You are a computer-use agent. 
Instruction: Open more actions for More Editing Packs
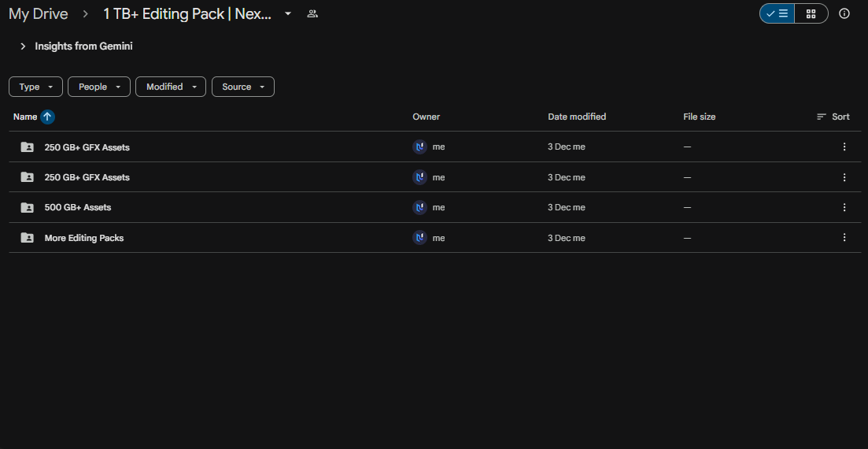[844, 237]
